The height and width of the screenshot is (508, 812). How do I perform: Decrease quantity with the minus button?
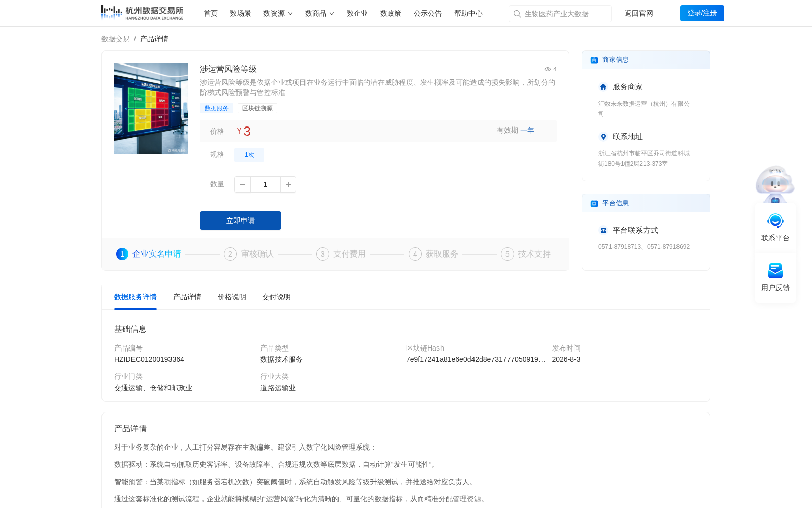pos(243,184)
